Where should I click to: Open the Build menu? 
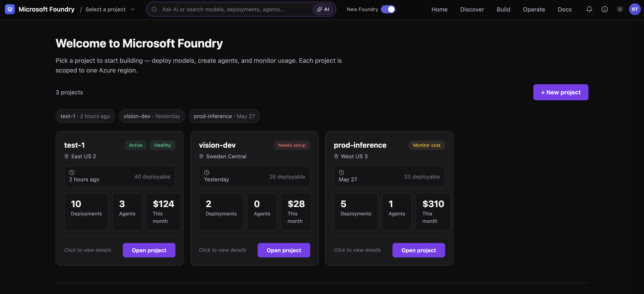coord(503,9)
